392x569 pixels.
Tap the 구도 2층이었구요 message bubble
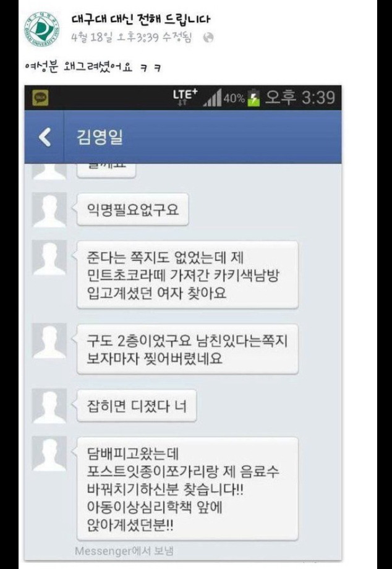pos(187,349)
